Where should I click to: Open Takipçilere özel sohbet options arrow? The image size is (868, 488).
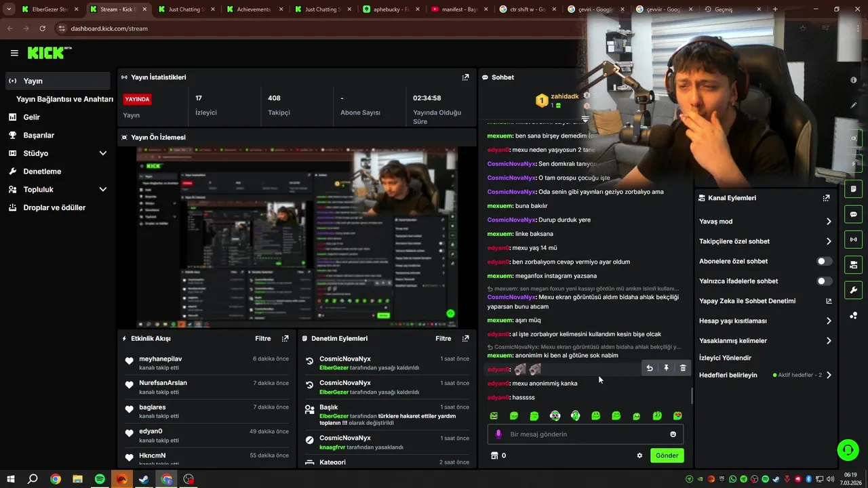click(829, 241)
